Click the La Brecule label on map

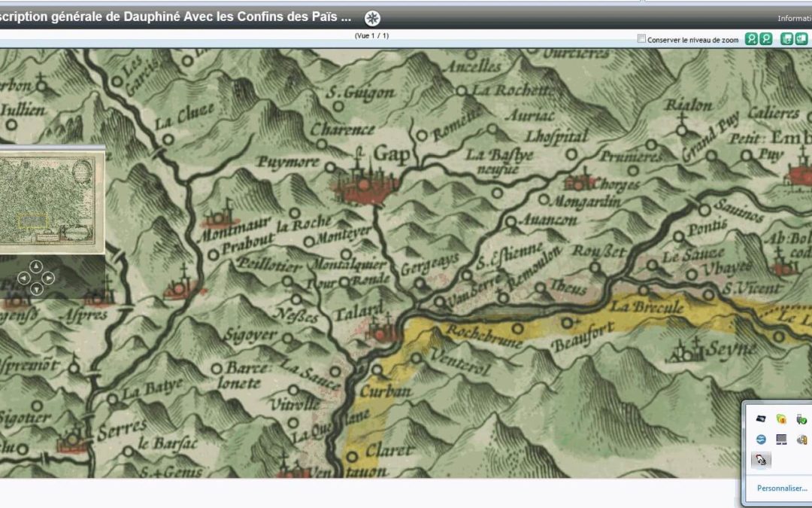(647, 307)
